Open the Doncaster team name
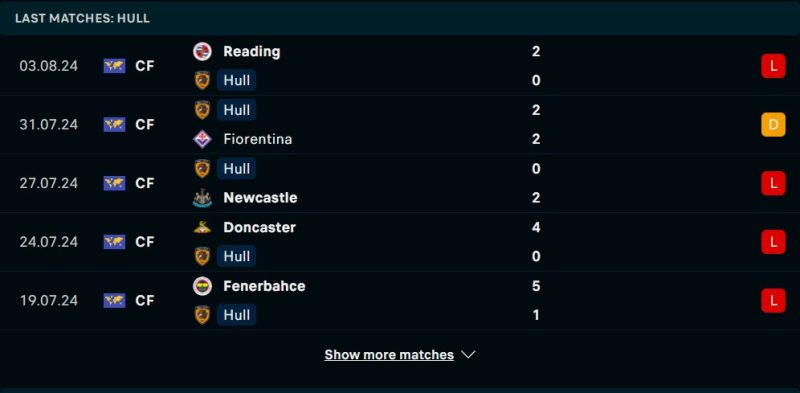The width and height of the screenshot is (800, 393). pyautogui.click(x=259, y=228)
